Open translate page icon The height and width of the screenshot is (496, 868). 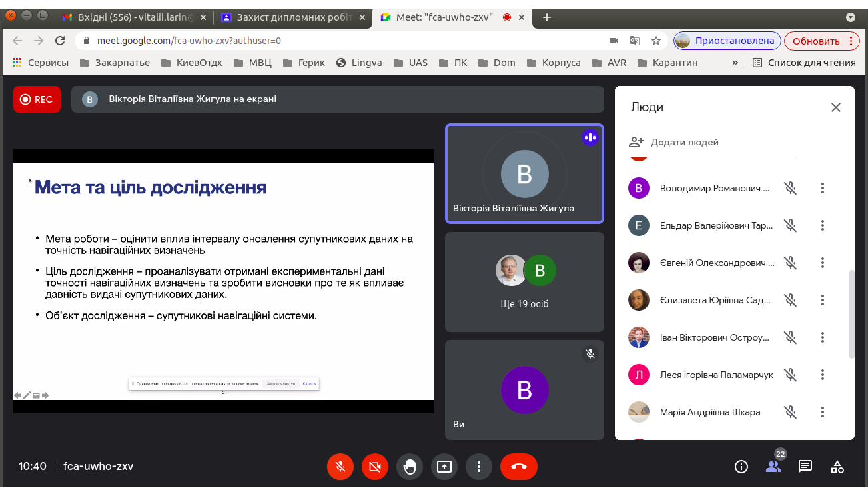click(x=635, y=41)
